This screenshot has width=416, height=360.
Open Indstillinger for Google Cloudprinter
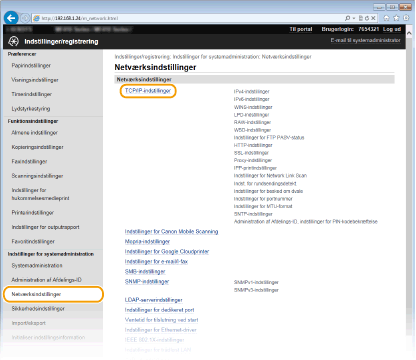pyautogui.click(x=167, y=251)
